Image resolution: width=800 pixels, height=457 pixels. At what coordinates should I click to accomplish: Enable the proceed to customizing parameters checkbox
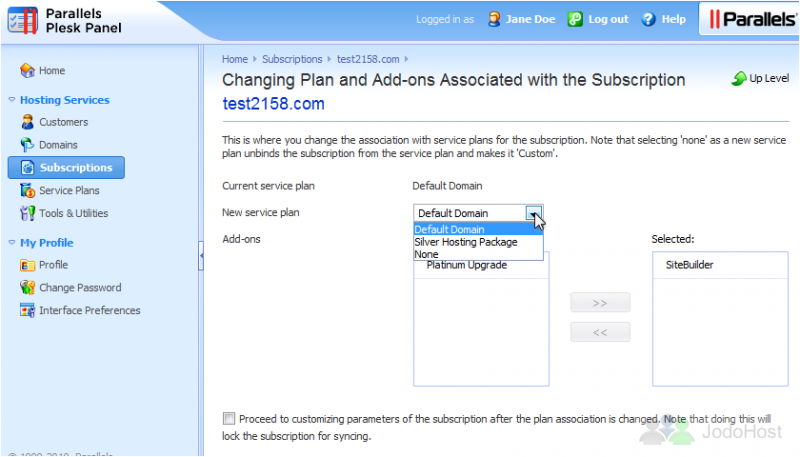click(229, 419)
